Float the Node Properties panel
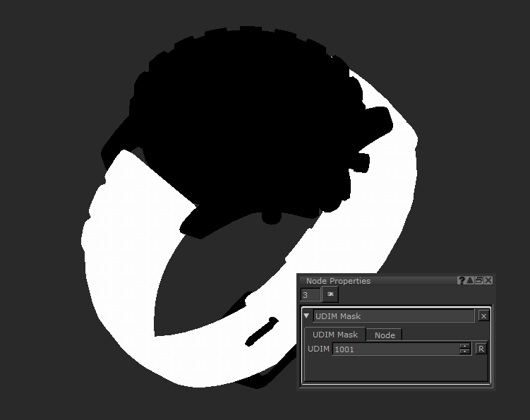This screenshot has height=420, width=530. [479, 281]
